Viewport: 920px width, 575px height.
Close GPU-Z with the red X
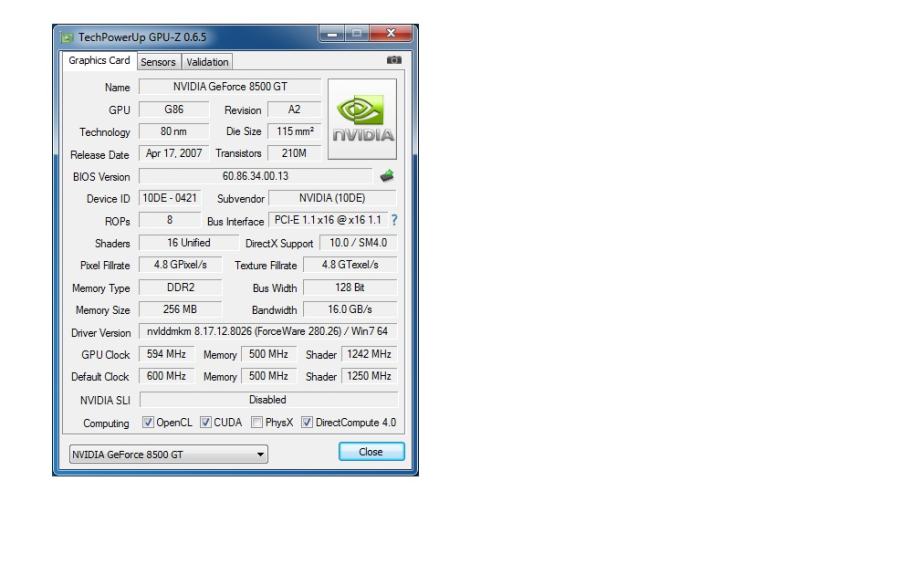(391, 33)
